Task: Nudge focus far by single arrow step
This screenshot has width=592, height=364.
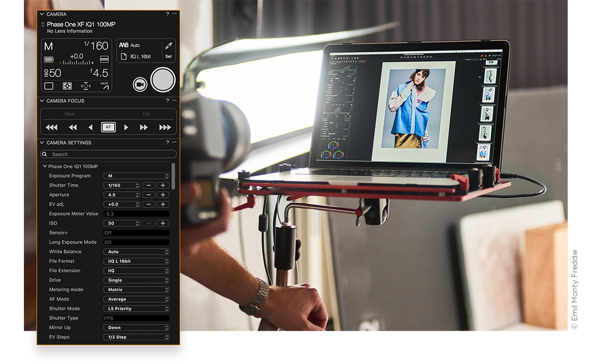Action: point(126,127)
